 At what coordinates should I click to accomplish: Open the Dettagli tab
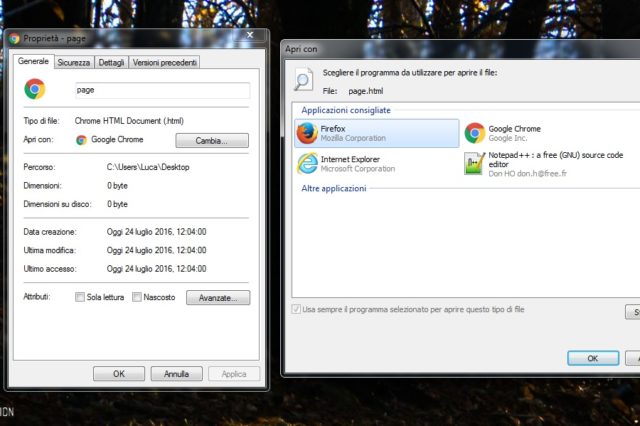tap(112, 62)
